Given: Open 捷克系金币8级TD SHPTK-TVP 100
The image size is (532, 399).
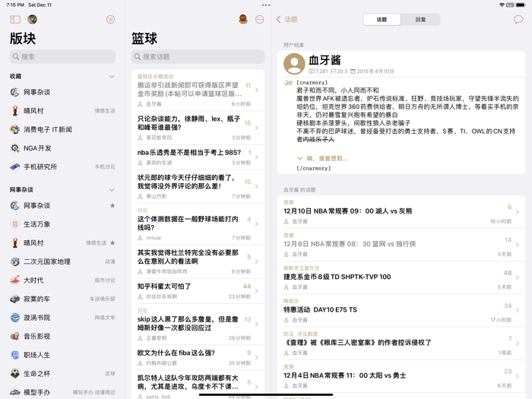Looking at the screenshot, I should pyautogui.click(x=401, y=277).
